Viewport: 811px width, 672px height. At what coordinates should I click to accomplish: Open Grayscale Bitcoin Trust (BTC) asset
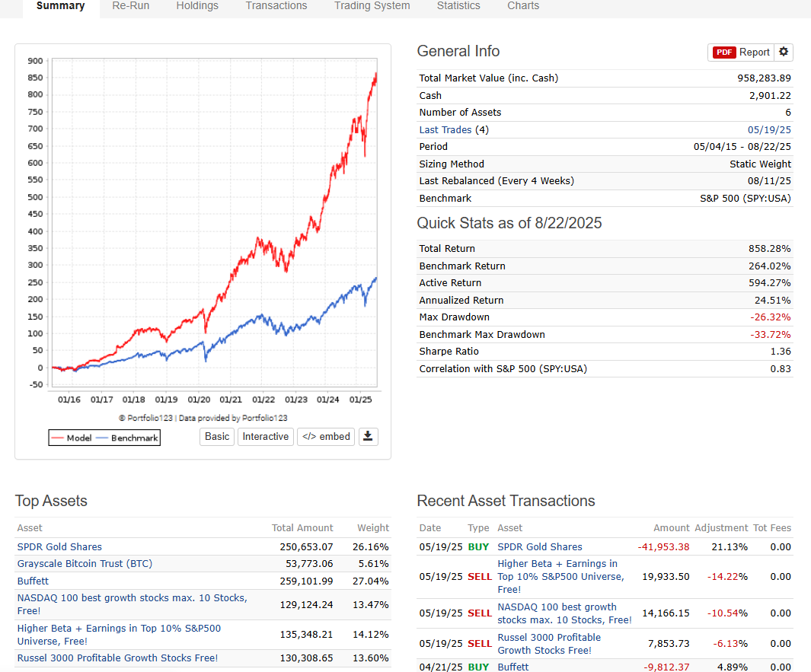(85, 563)
